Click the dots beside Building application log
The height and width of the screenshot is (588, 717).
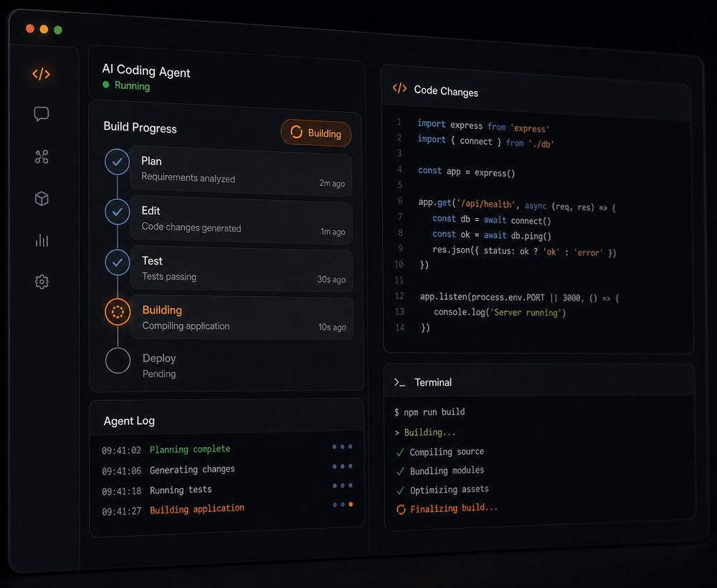tap(343, 505)
